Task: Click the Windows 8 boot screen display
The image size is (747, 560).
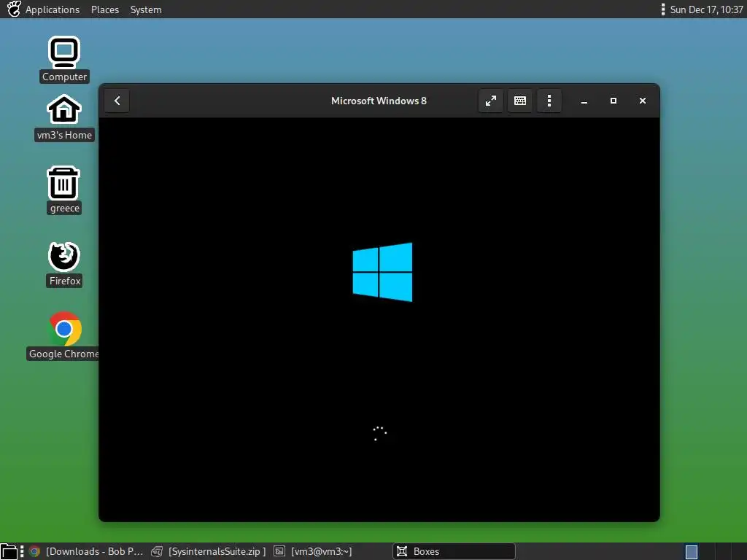Action: [379, 319]
